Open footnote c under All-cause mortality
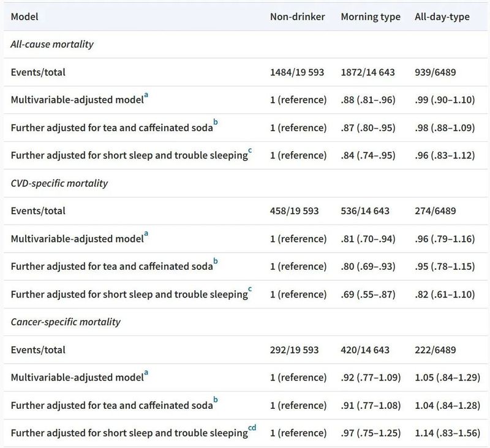This screenshot has height=448, width=490. click(251, 151)
